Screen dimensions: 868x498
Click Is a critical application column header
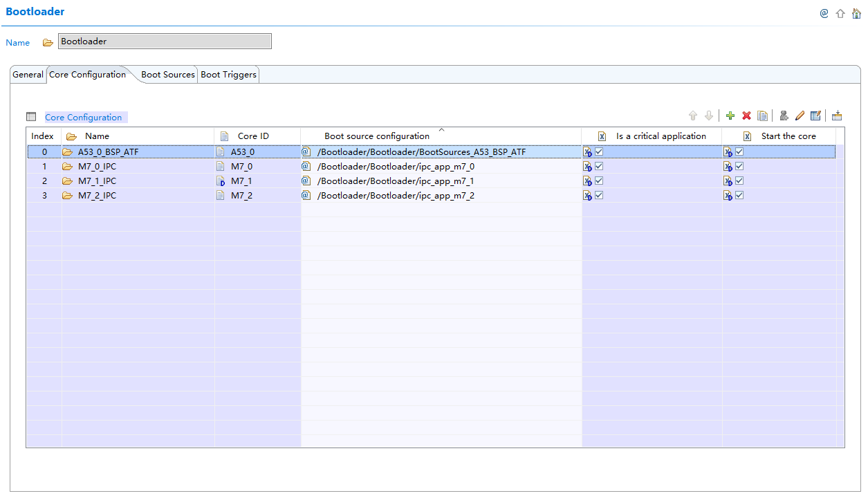(x=652, y=136)
